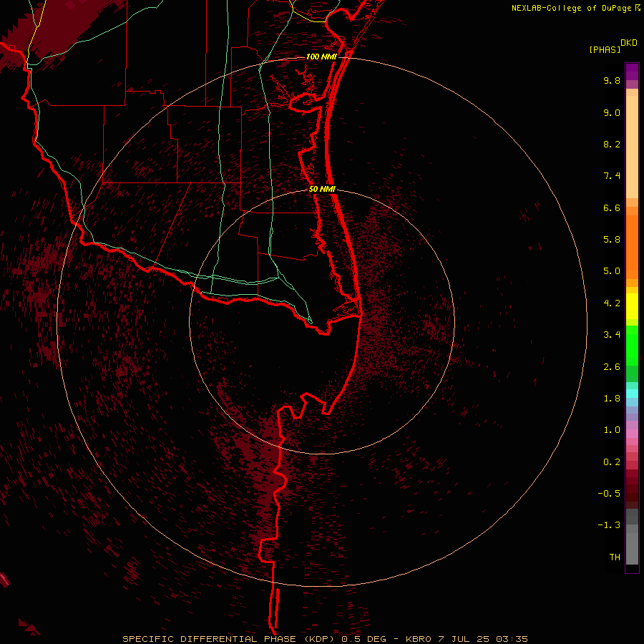Click the 5.8 legend value
644x644 pixels.
tap(612, 240)
